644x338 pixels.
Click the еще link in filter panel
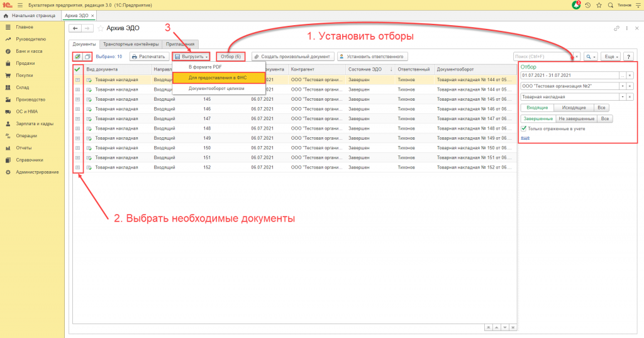(525, 138)
